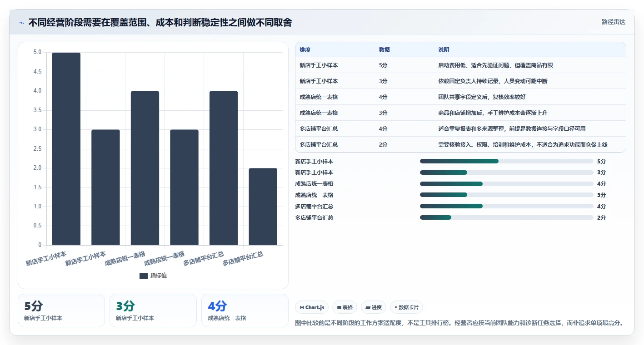Screen dimensions: 644x345
Task: Select the cell 启动费用低，适合先验证问题，但覆盖商品有限
Action: 495,65
